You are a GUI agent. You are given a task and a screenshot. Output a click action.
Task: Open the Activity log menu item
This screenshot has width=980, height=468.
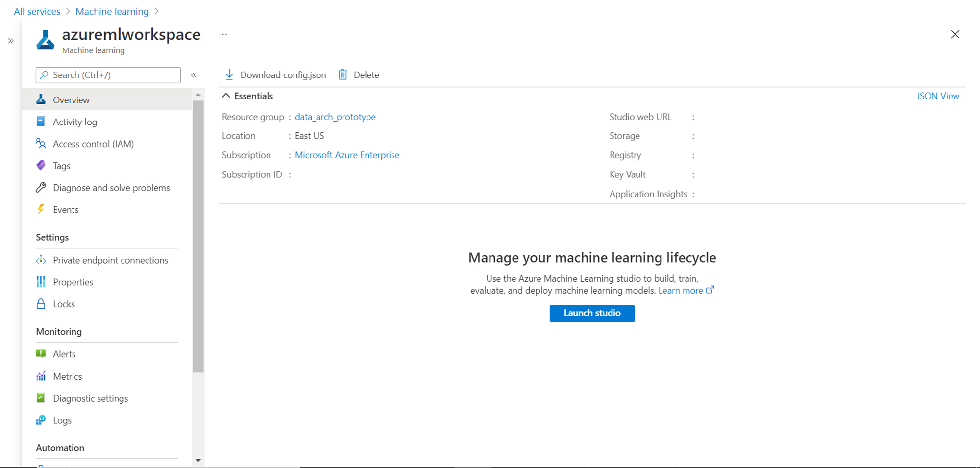(107, 122)
